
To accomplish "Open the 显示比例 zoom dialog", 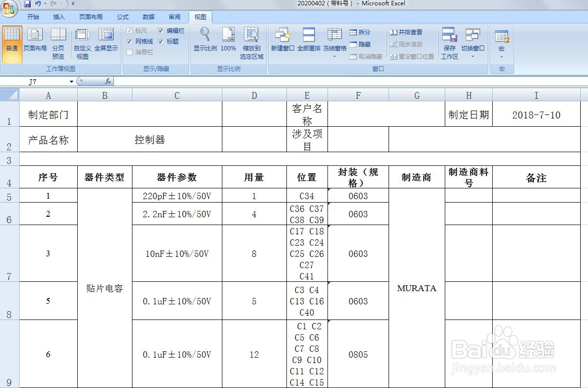I will click(204, 42).
